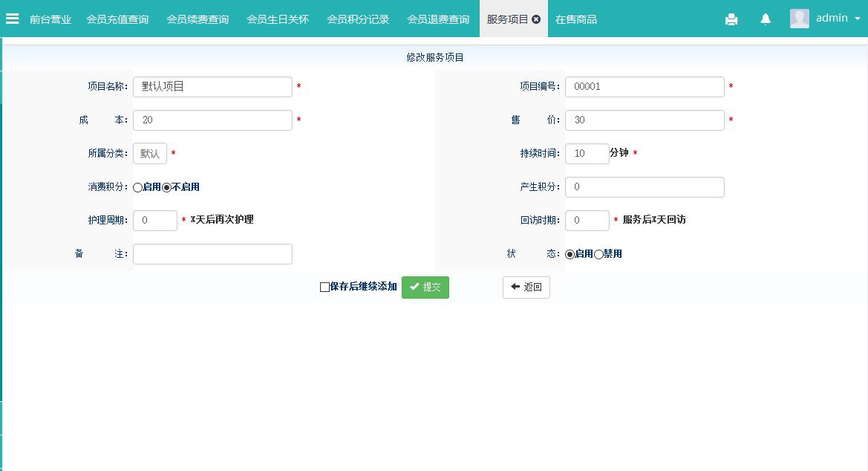The image size is (868, 471).
Task: Click the printer icon in header
Action: coord(731,19)
